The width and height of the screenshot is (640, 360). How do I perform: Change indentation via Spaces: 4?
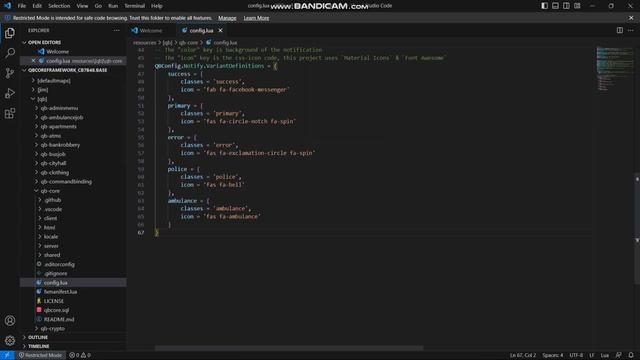coord(553,355)
